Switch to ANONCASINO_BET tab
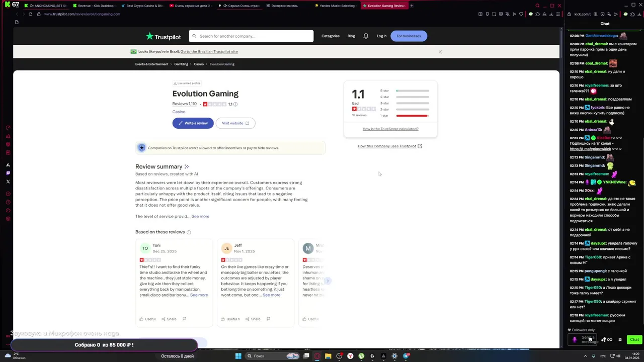Image resolution: width=644 pixels, height=362 pixels. (46, 6)
